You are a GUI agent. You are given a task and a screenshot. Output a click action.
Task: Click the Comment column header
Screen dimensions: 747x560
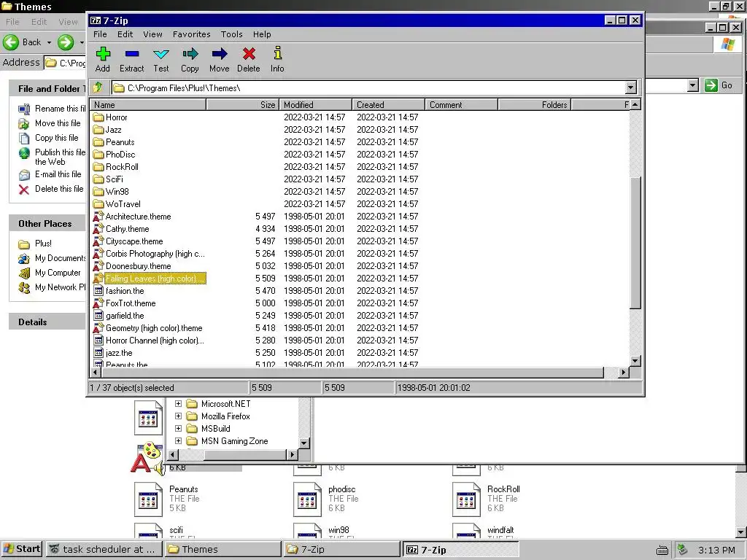461,105
